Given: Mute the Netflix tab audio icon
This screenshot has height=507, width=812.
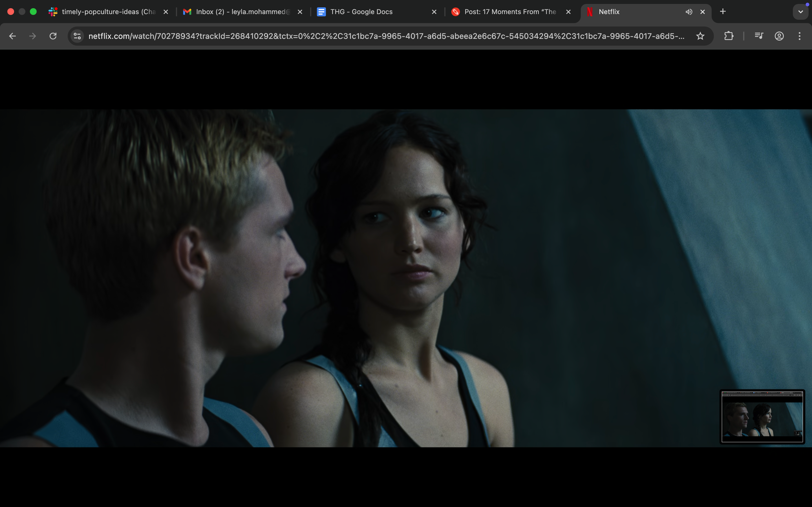Looking at the screenshot, I should coord(689,12).
